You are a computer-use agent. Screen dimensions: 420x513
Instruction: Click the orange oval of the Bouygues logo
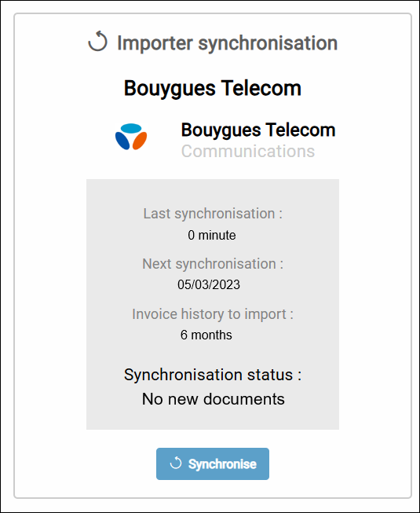point(140,141)
